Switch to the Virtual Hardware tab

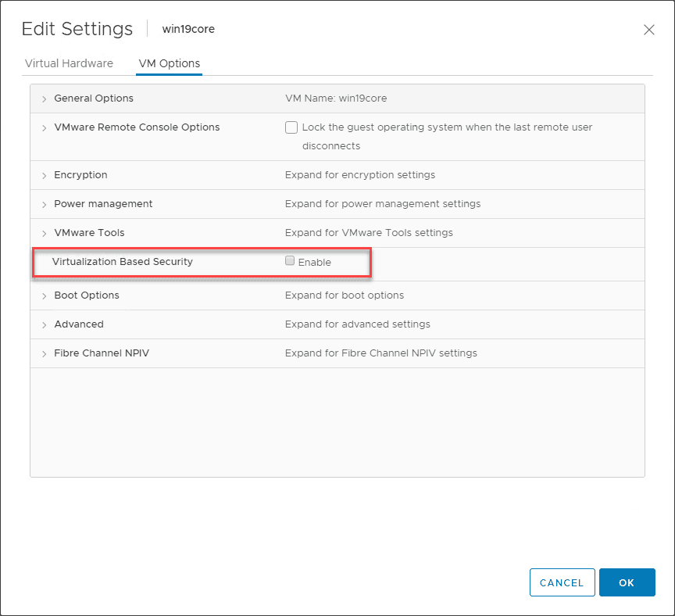point(69,63)
